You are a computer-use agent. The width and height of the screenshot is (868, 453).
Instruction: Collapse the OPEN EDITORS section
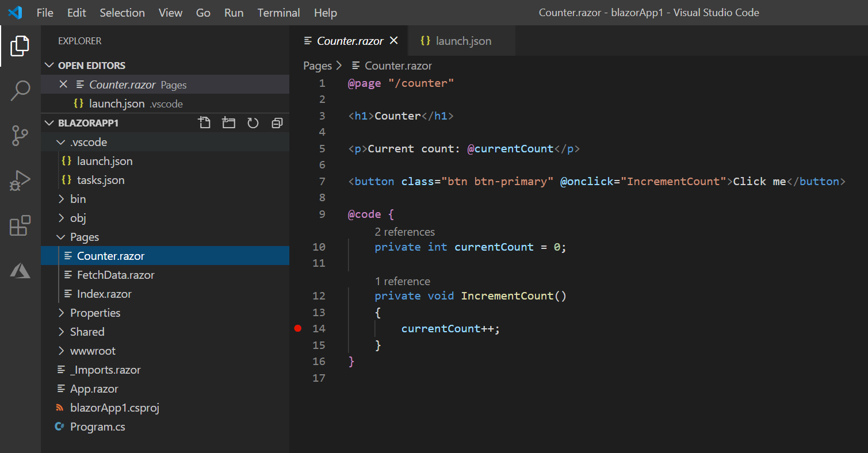49,66
